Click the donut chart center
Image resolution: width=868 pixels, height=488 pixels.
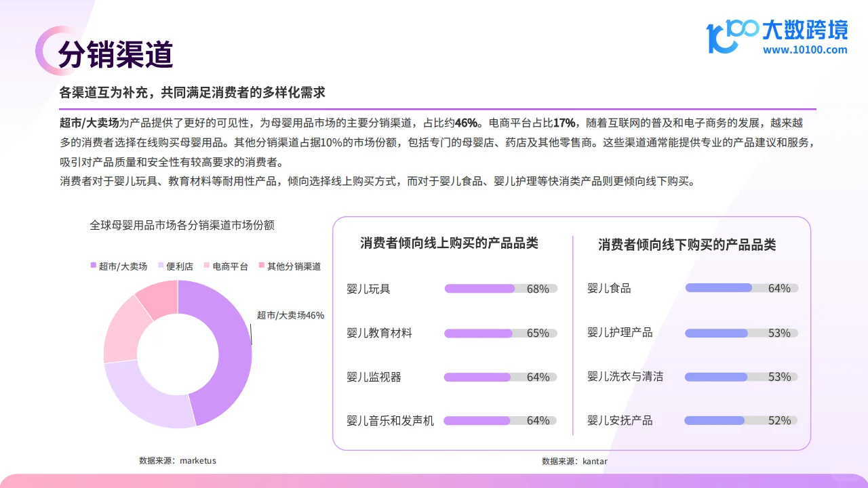point(178,354)
